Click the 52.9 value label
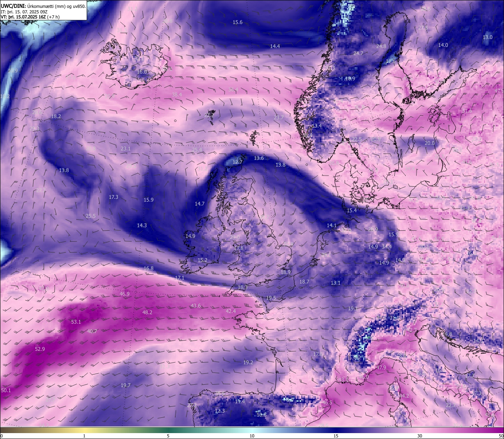504x439 pixels. pos(40,349)
